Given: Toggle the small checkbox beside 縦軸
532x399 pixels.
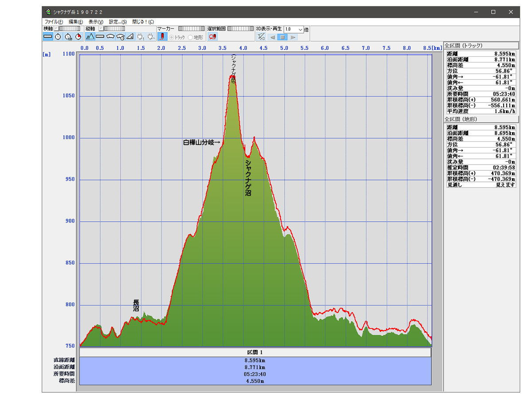Looking at the screenshot, I should point(100,29).
